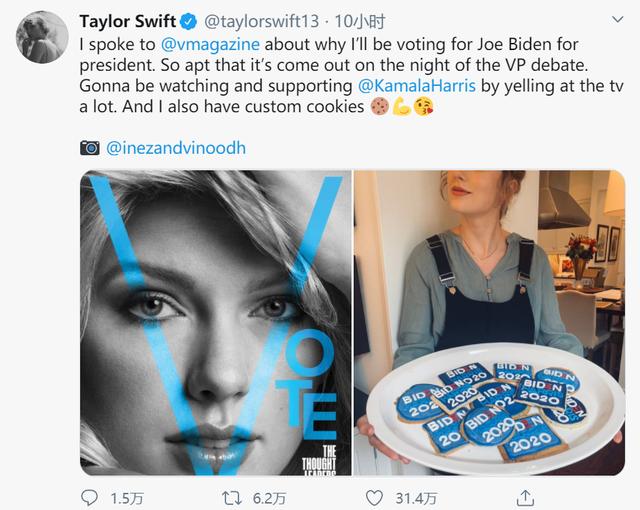Expand the tweet options chevron

618,19
